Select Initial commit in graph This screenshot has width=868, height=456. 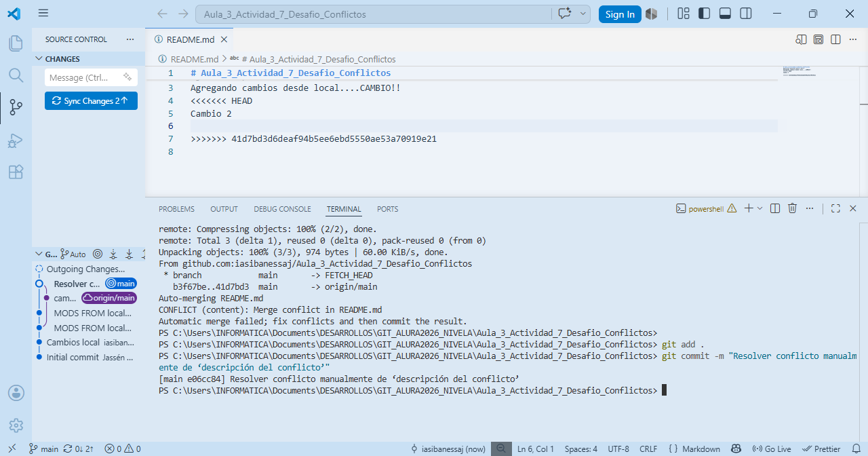point(89,358)
